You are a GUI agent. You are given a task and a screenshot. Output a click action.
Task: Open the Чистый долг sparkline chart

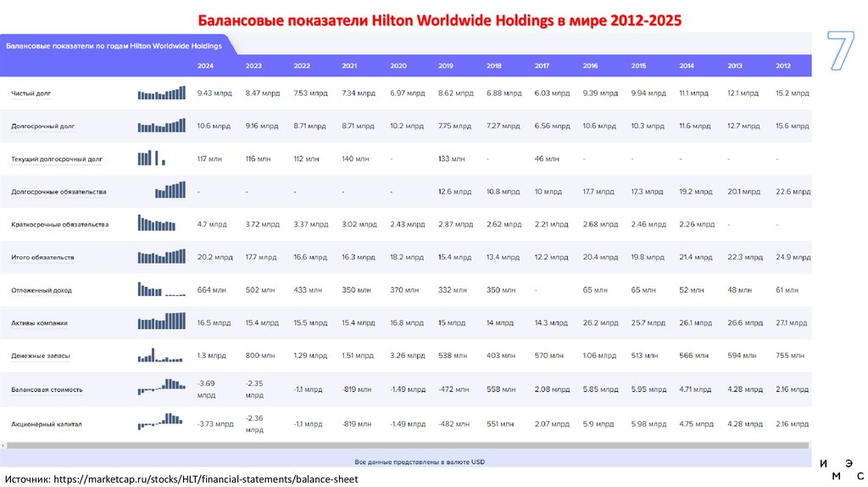coord(162,92)
